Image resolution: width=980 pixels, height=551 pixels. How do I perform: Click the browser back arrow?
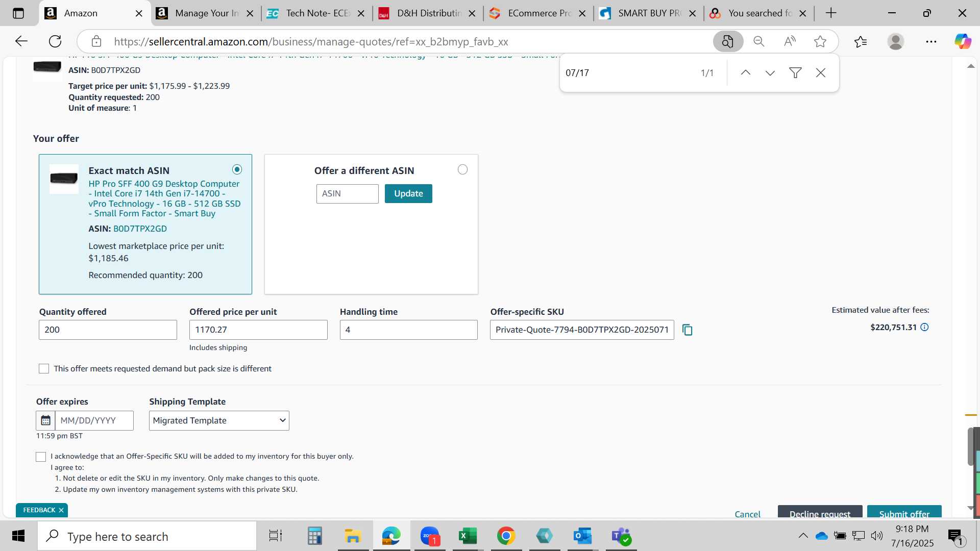21,41
